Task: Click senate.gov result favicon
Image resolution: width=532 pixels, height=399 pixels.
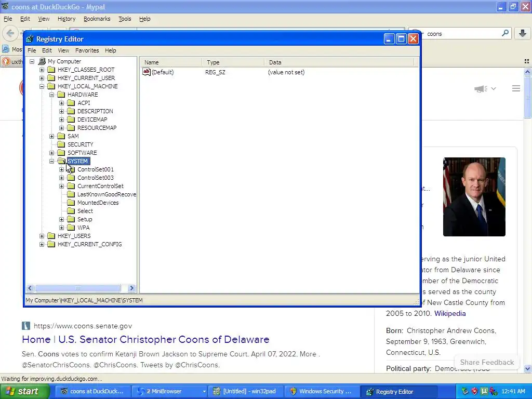Action: click(26, 326)
